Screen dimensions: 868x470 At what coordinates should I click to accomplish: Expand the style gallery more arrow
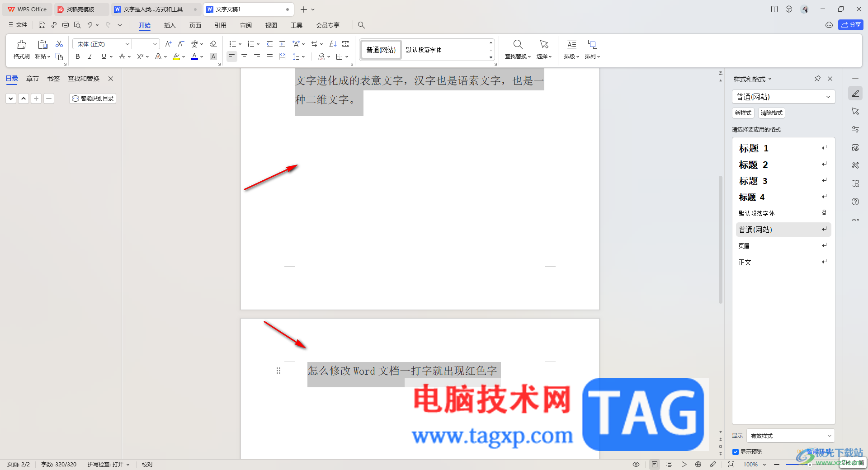[x=491, y=57]
